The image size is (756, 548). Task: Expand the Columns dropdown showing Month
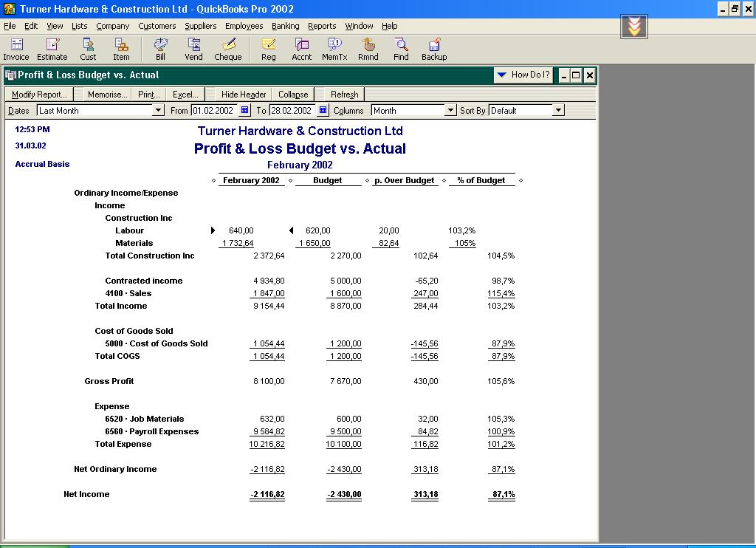coord(450,111)
